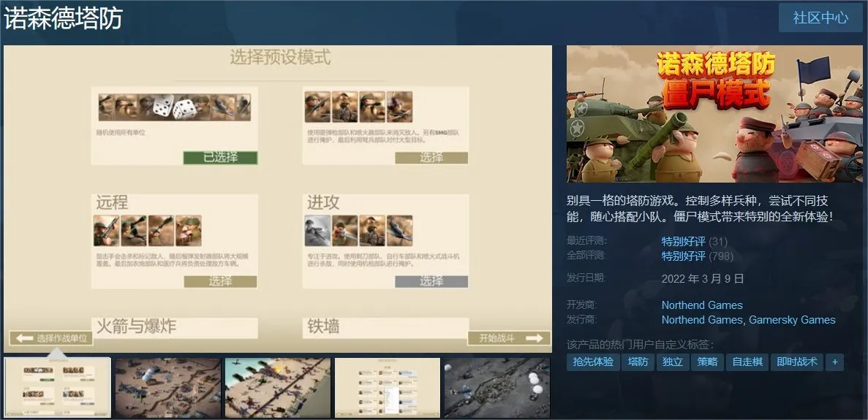
Task: Click third unit icon in SMG preset card
Action: point(372,107)
